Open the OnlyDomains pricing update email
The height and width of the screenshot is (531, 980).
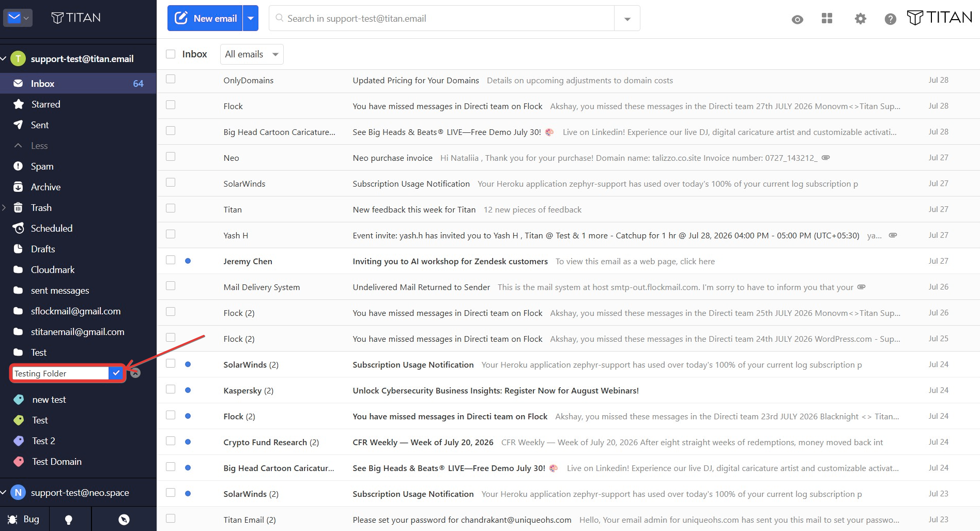point(569,80)
